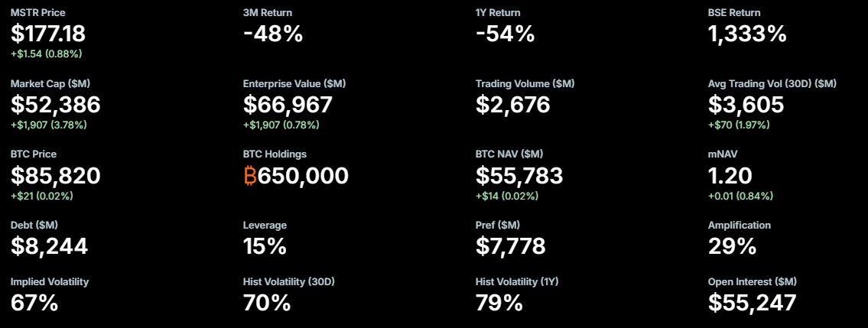Click the MSTR Price value $177.18
Viewport: 868px width, 328px height.
[x=48, y=34]
